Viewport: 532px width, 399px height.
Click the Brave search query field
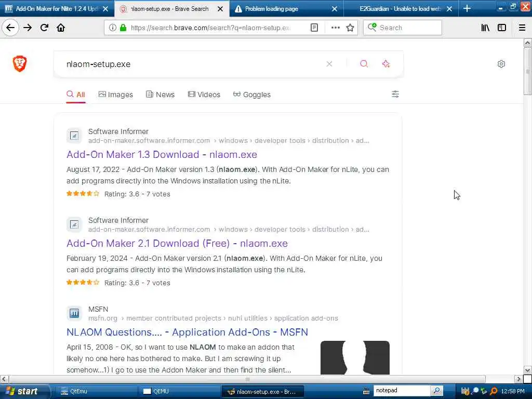pos(190,64)
